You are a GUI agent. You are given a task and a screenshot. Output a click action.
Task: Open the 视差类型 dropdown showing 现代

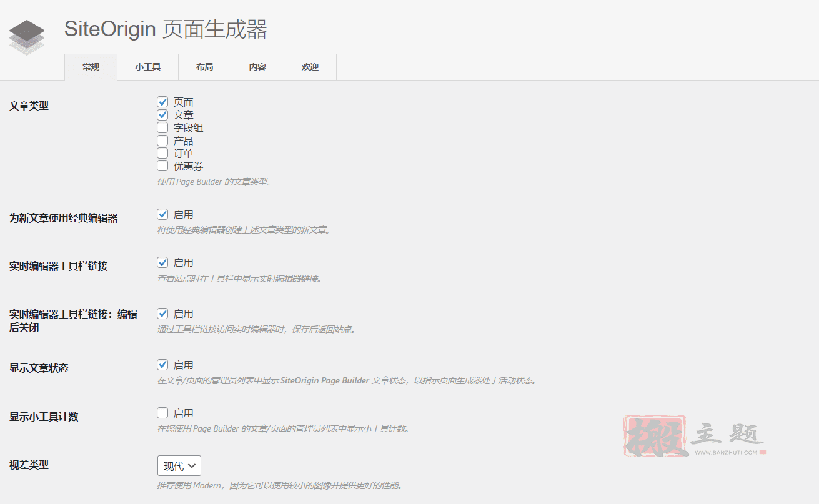pos(179,466)
